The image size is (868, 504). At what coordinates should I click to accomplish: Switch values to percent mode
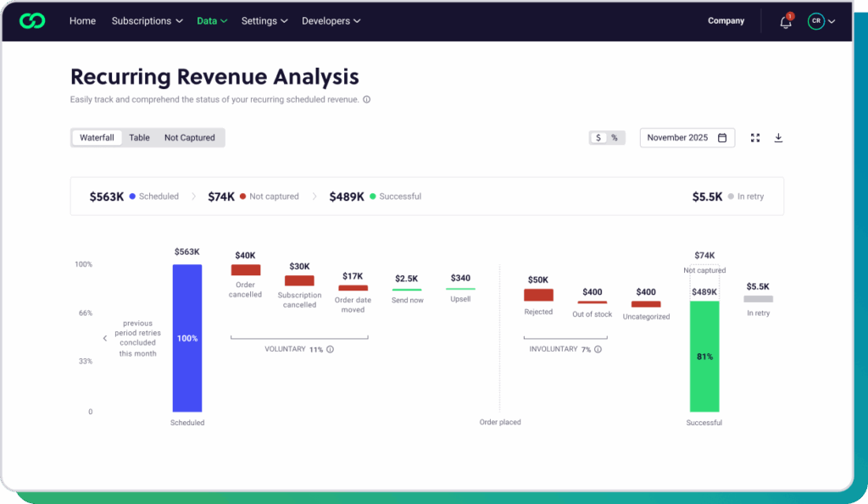tap(615, 138)
